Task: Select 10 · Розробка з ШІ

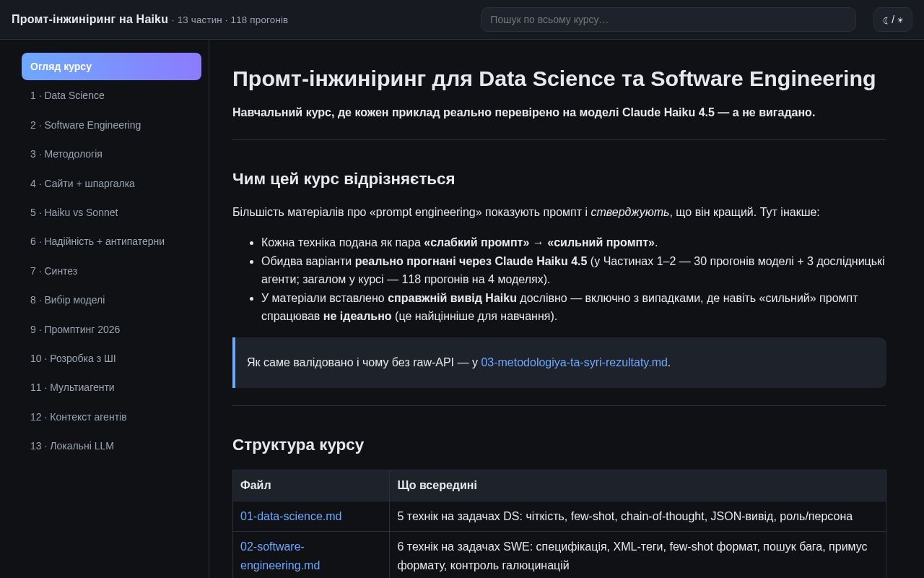Action: pos(111,358)
